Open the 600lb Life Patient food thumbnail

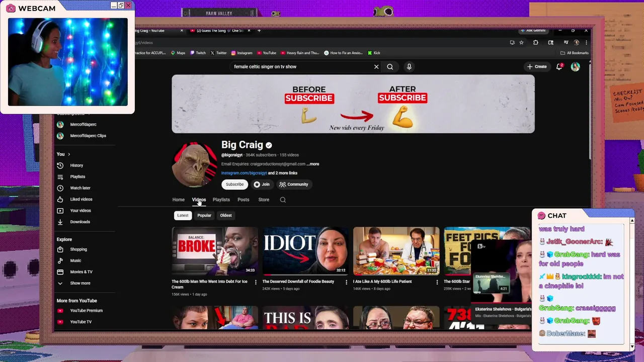pyautogui.click(x=396, y=251)
